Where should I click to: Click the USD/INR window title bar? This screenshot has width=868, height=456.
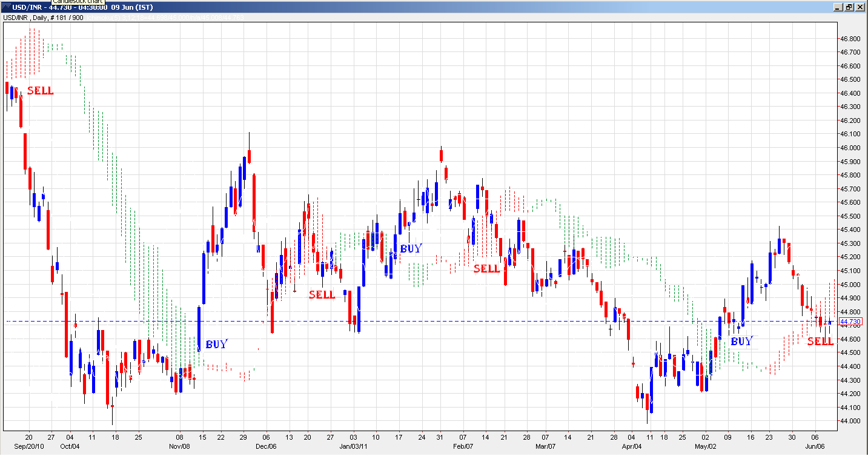pos(418,7)
